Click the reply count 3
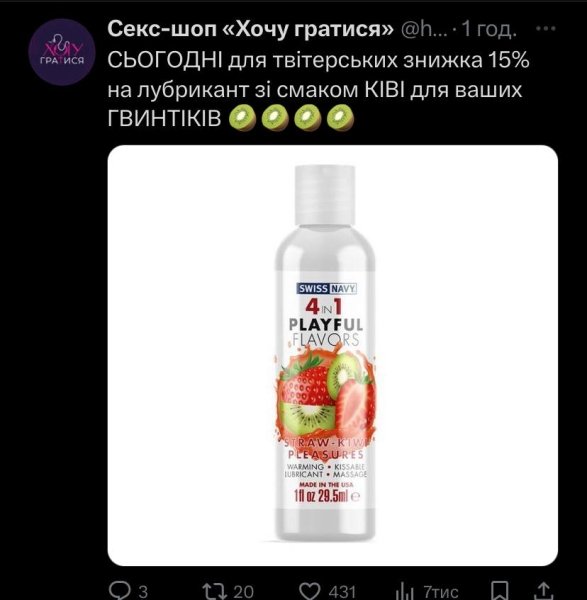Screen dimensions: 587x600 [x=143, y=592]
